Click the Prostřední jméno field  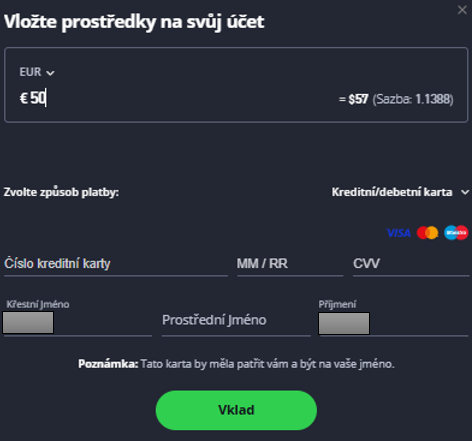(x=236, y=320)
